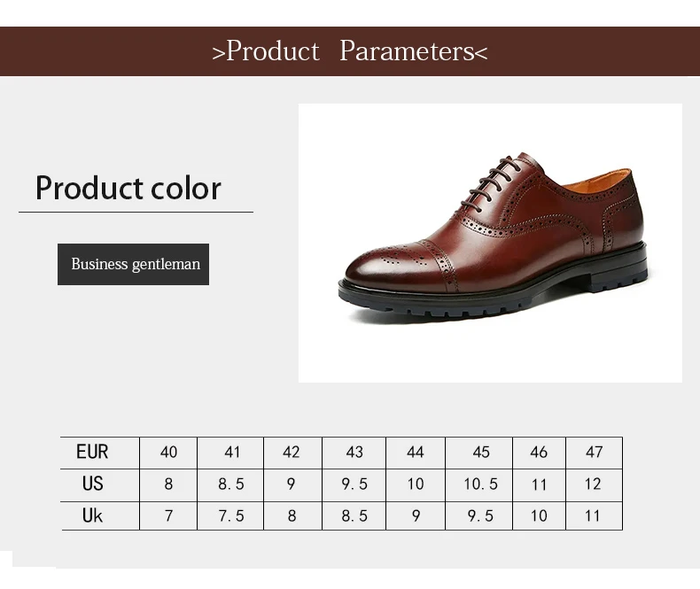Click US size 8.5 cell
Viewport: 700px width, 589px height.
click(232, 484)
